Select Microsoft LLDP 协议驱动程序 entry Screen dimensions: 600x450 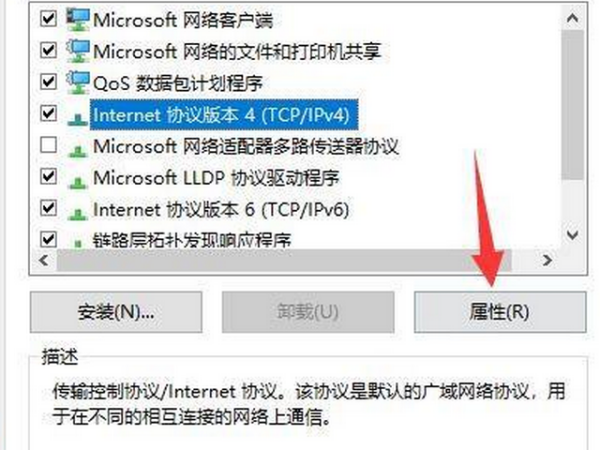[x=216, y=178]
